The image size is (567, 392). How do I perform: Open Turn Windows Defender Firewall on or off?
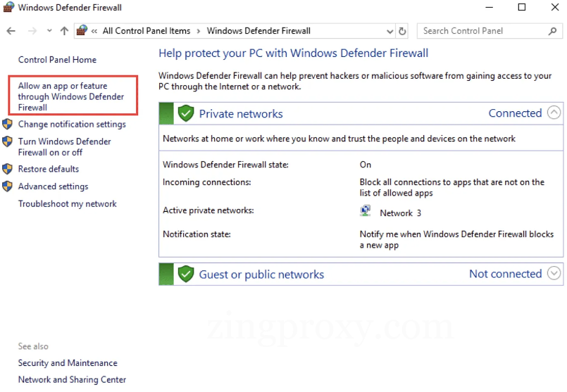click(64, 146)
